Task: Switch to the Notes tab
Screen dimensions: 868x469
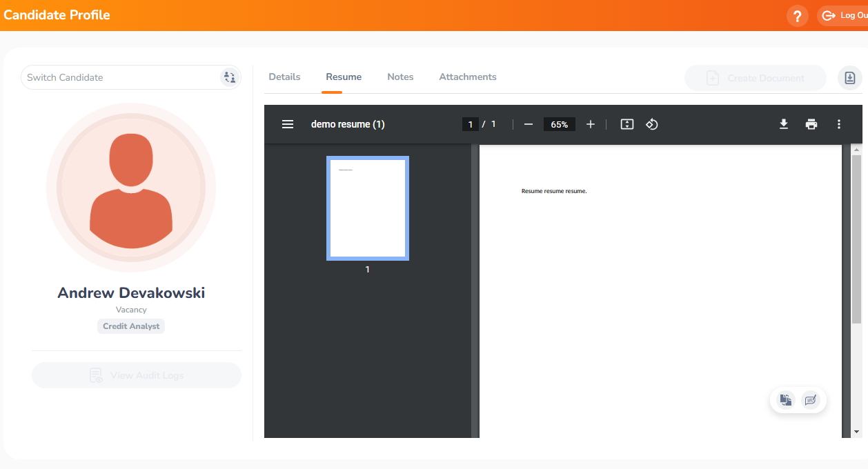Action: (x=400, y=77)
